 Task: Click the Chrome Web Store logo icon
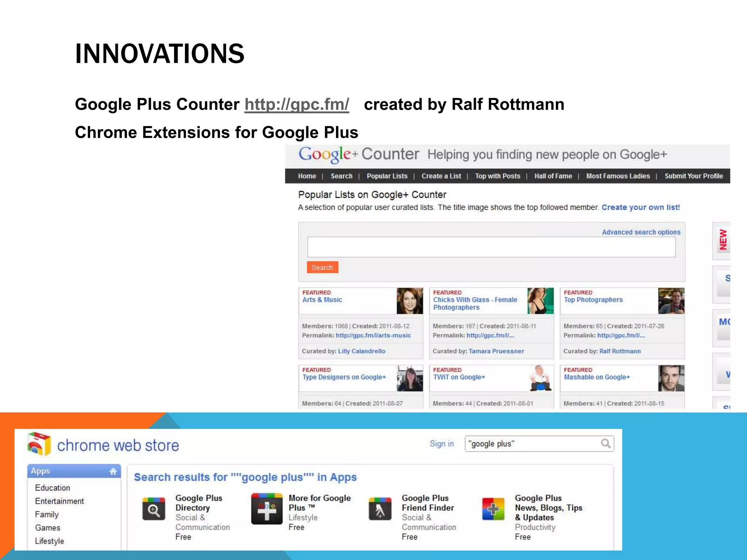39,444
